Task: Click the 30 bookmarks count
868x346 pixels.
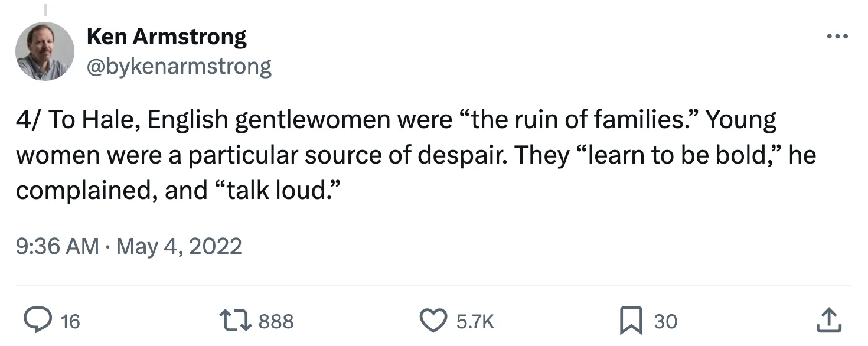Action: click(665, 321)
